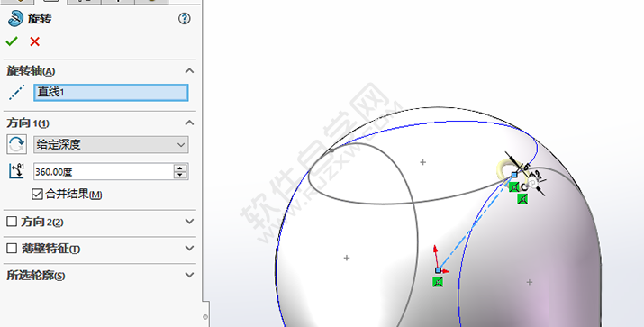Expand the 所选轮廓 section
This screenshot has width=644, height=327.
click(x=189, y=275)
